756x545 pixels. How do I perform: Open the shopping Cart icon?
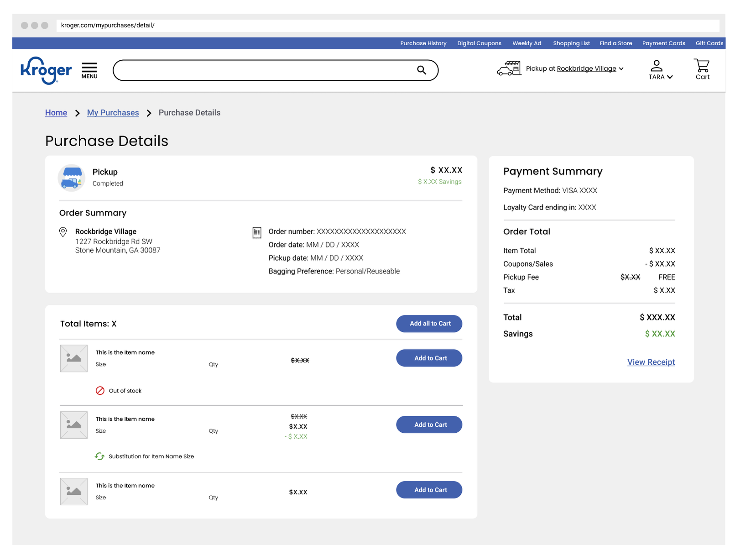[x=702, y=69]
